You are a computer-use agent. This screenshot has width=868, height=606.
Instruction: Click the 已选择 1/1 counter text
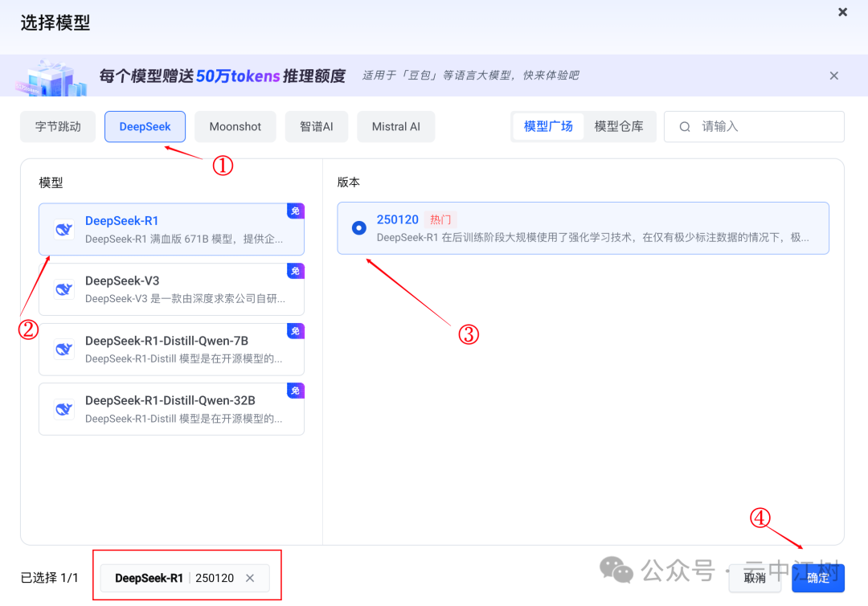[49, 579]
